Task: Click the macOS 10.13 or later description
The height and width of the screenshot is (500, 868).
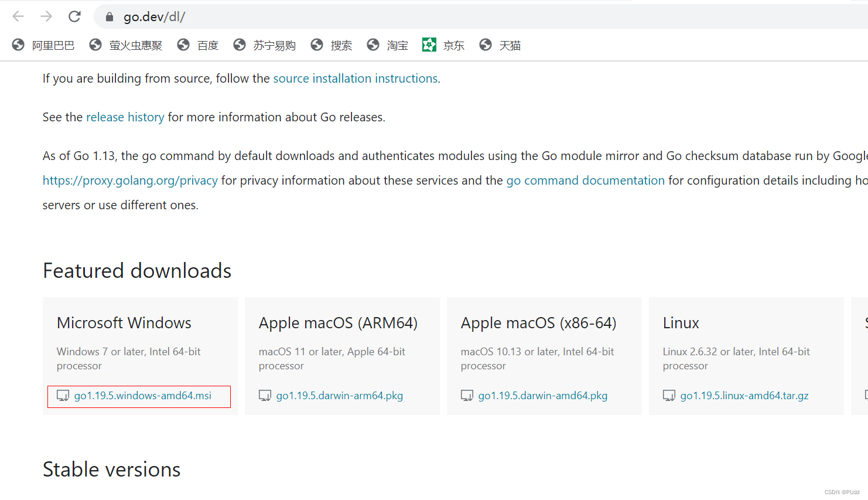Action: 538,359
